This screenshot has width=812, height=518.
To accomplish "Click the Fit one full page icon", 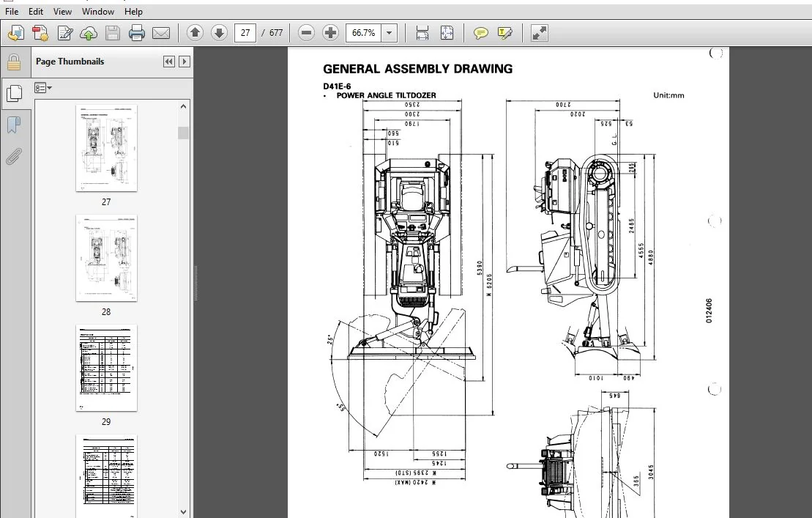I will 447,33.
